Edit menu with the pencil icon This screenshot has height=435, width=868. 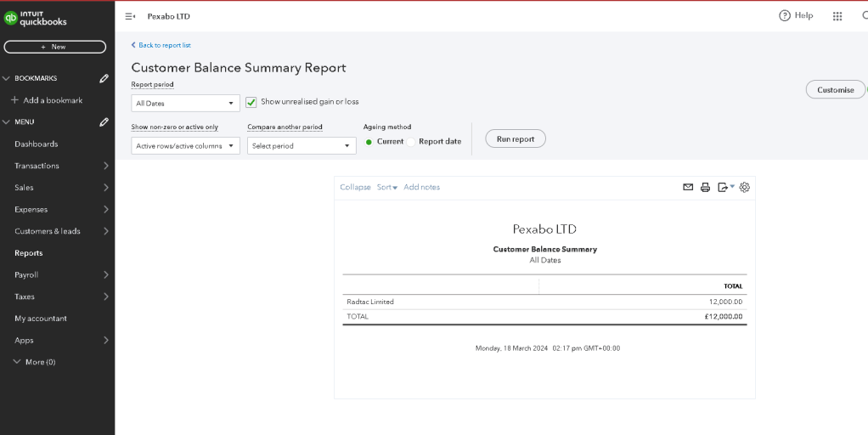point(104,122)
